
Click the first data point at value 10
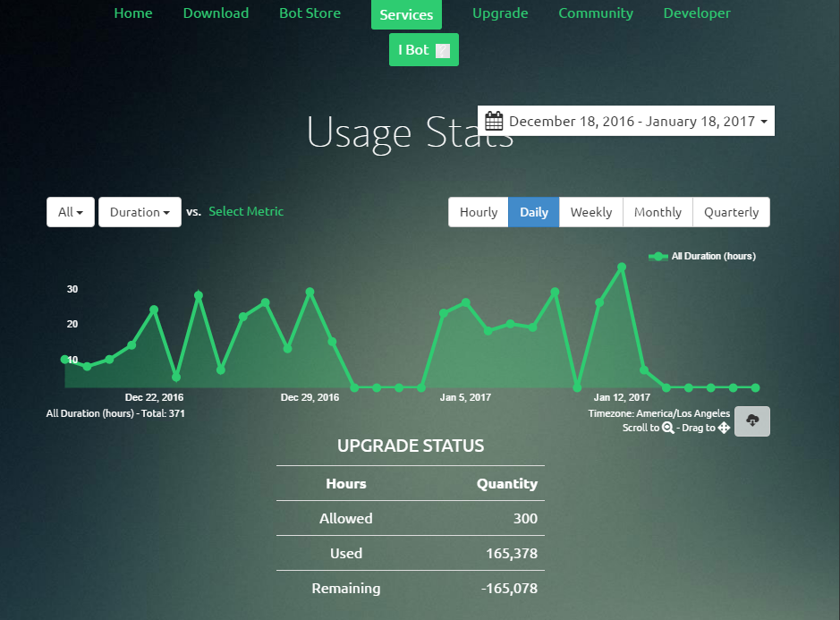click(64, 359)
